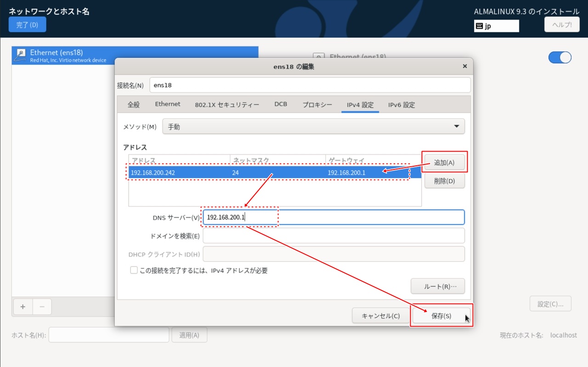Click the 保存 save button

pos(441,316)
